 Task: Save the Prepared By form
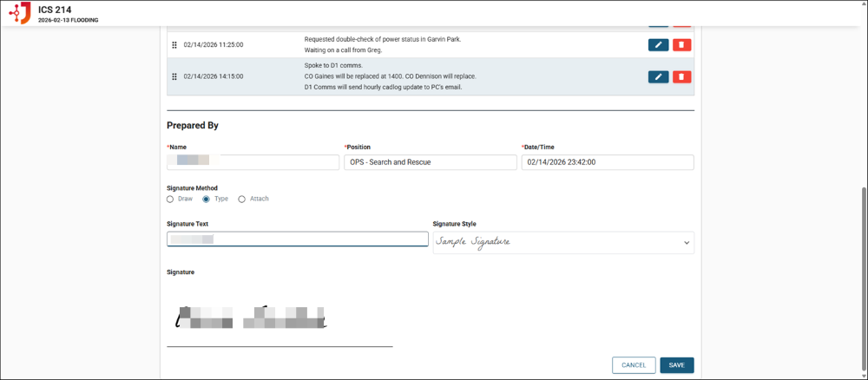pyautogui.click(x=676, y=365)
